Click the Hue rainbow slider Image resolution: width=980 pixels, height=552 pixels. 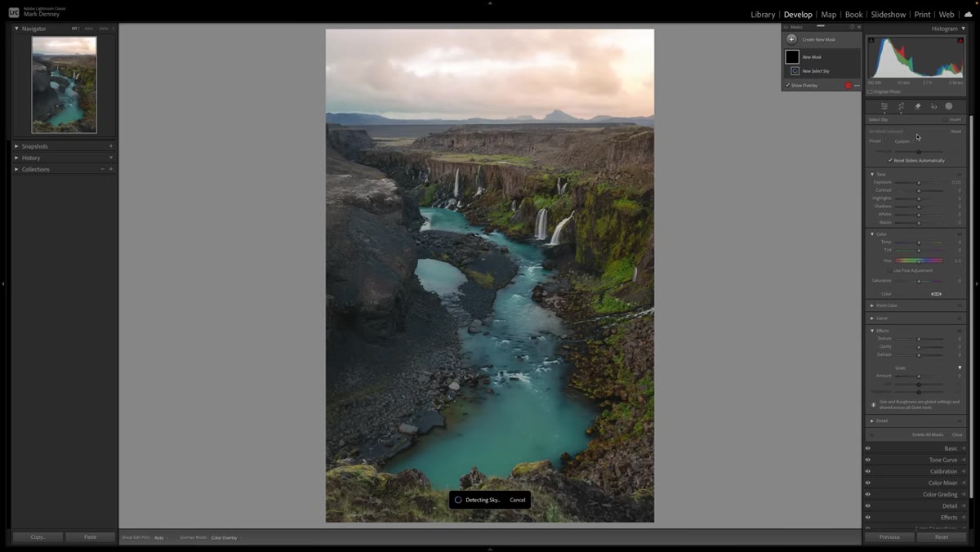tap(919, 260)
